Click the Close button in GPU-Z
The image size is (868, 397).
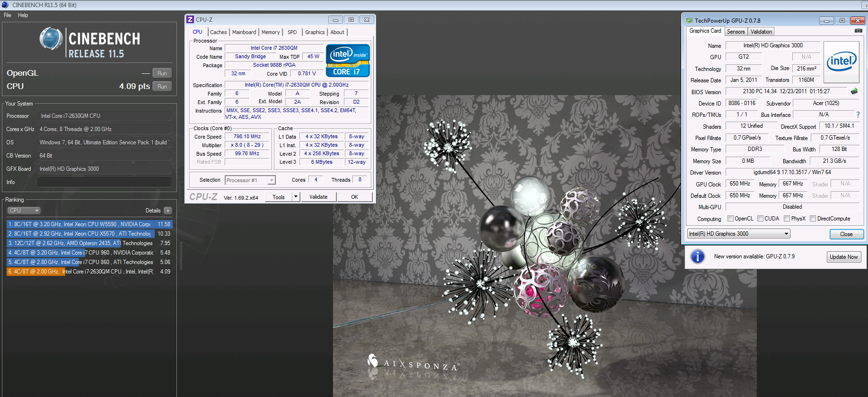point(847,234)
